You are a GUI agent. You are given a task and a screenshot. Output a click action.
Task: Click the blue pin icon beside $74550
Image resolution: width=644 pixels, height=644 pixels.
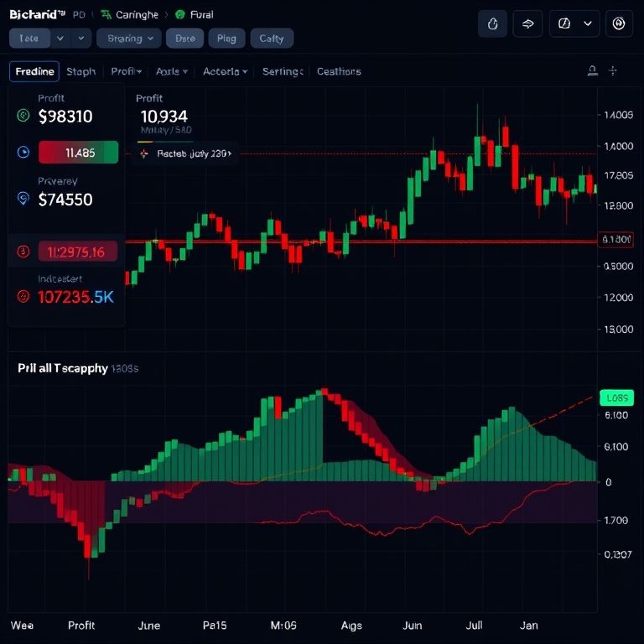pos(23,199)
